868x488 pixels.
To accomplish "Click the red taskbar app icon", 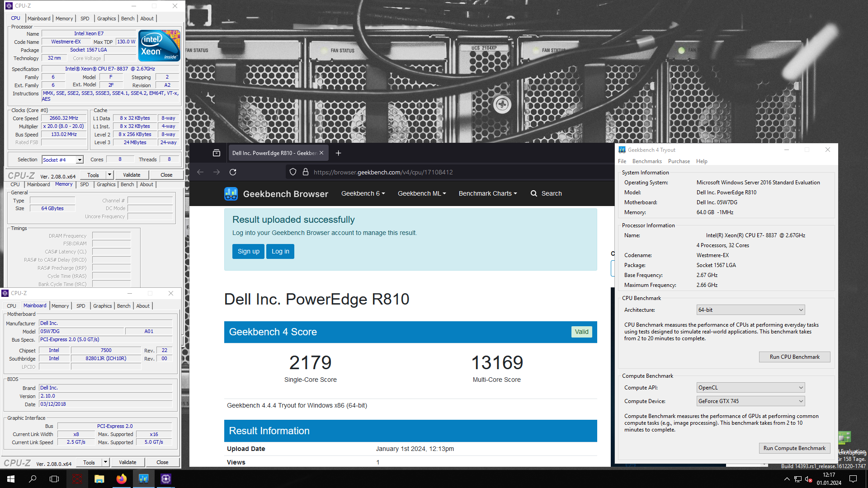I will pyautogui.click(x=77, y=479).
